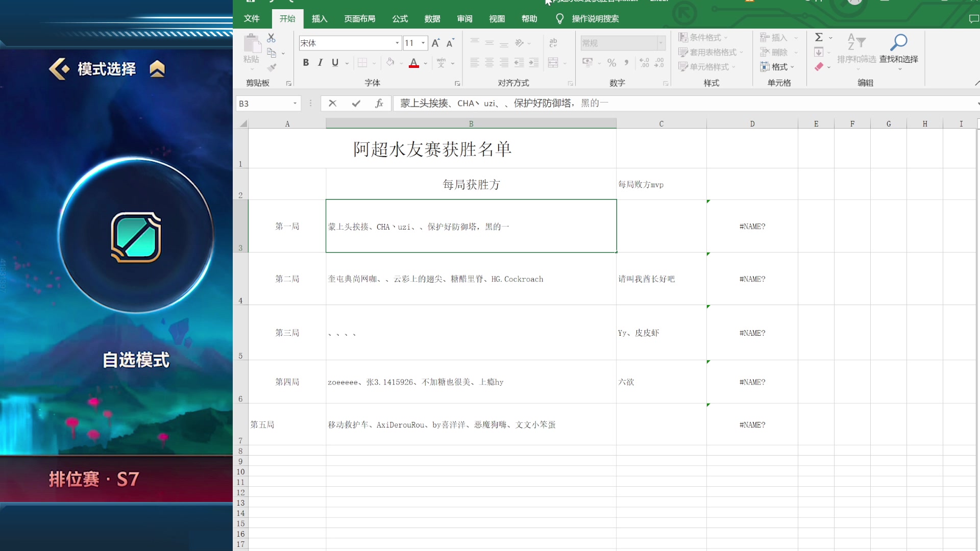
Task: Open Conditional Formatting (条件格式)
Action: point(703,37)
